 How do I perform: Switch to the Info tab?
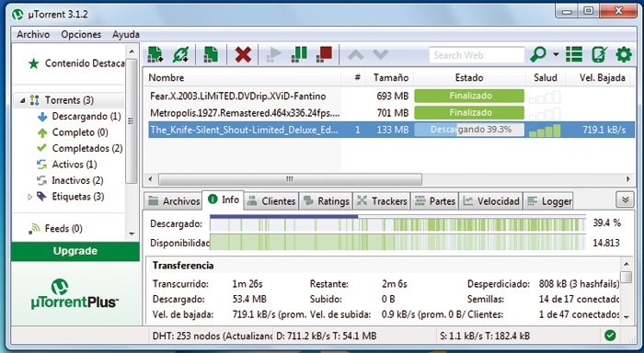(x=224, y=199)
